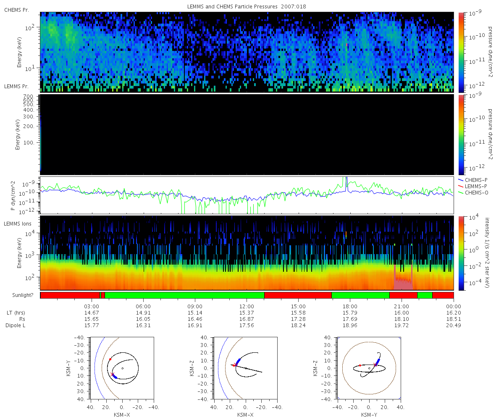
Task: Click the long green segment in Sunlight bar
Action: (184, 295)
